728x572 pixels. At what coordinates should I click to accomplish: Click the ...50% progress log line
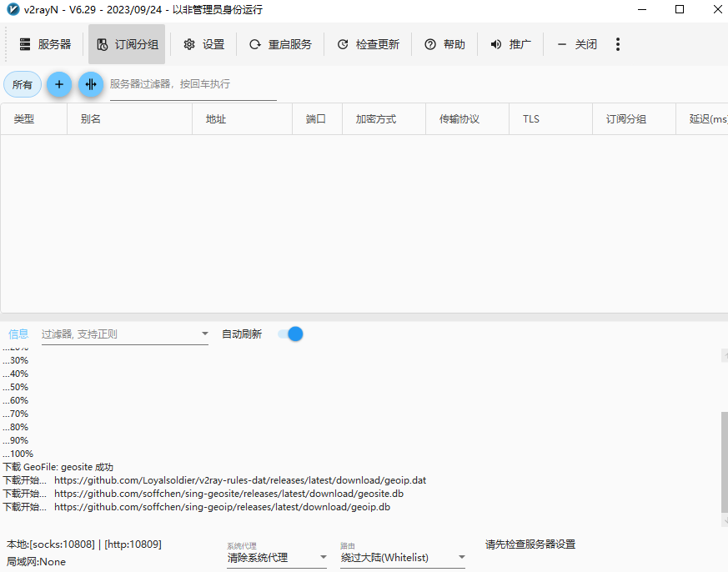click(15, 387)
